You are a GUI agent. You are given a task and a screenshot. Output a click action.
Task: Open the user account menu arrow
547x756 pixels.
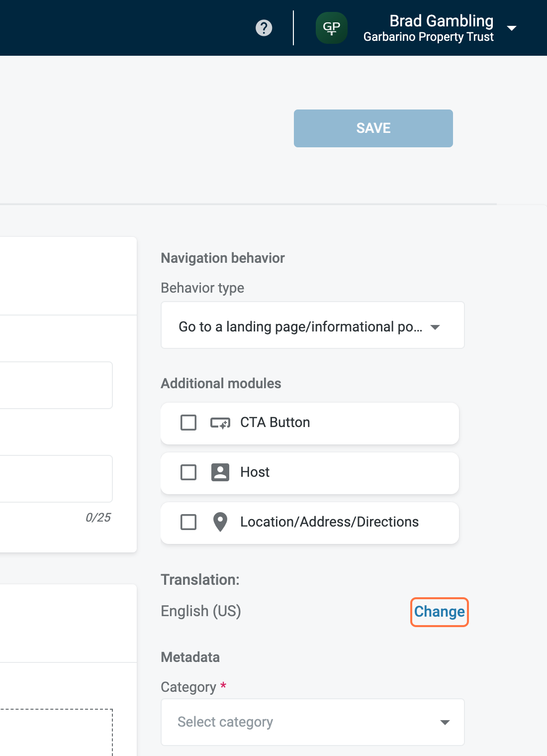coord(512,28)
